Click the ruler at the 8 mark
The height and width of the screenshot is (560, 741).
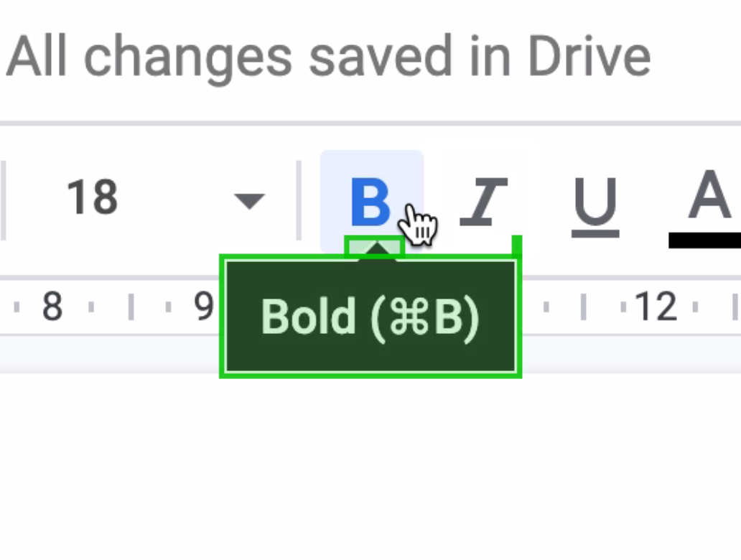52,307
